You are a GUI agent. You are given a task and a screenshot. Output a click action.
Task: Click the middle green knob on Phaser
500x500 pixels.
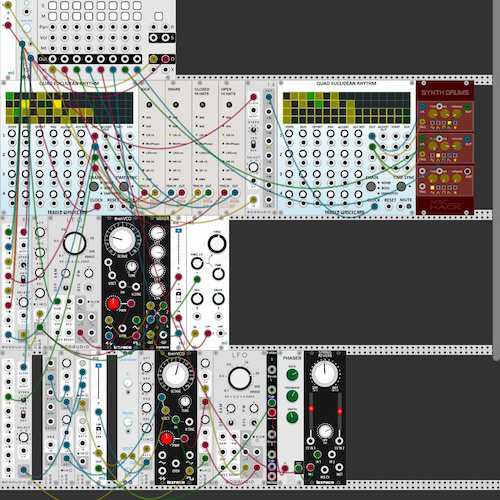pyautogui.click(x=292, y=396)
